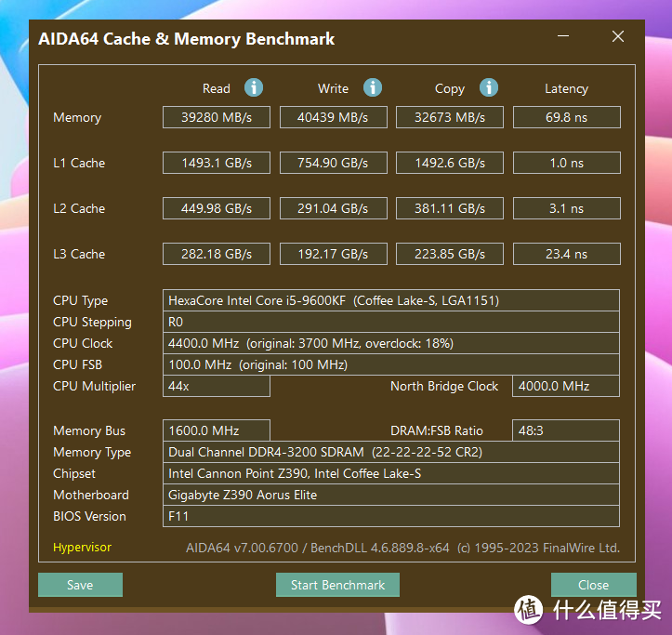672x635 pixels.
Task: Click the Memory Type label
Action: point(92,453)
